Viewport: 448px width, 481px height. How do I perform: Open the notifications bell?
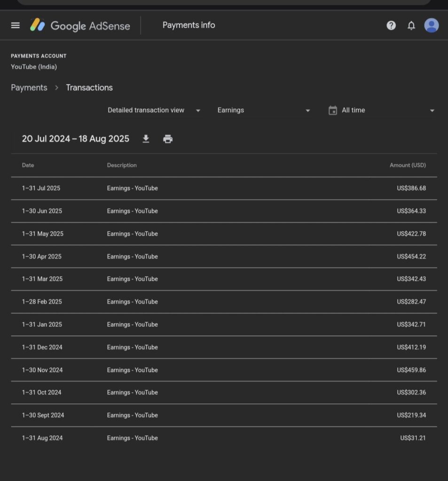point(411,25)
